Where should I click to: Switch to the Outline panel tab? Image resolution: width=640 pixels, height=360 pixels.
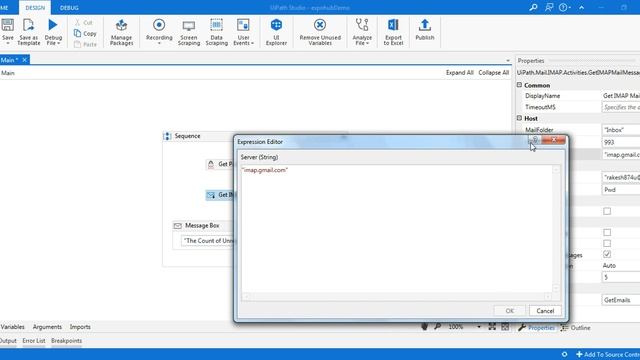tap(576, 328)
